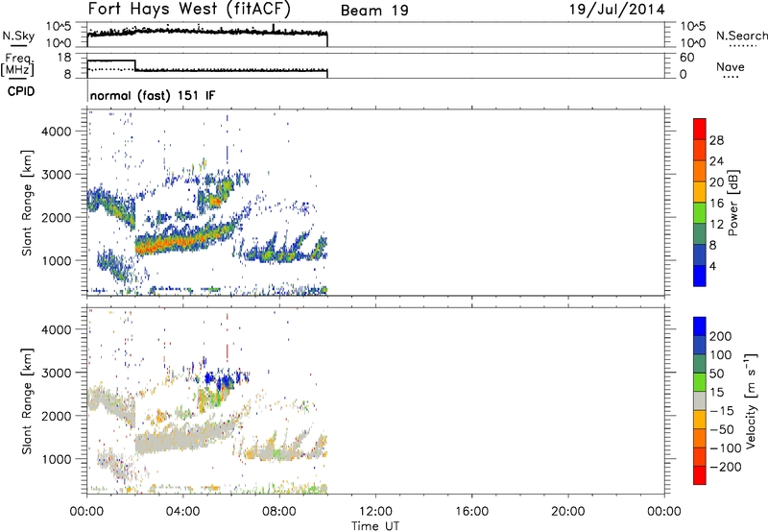
Task: Select the red top segment of Power colorbar
Action: [x=700, y=130]
